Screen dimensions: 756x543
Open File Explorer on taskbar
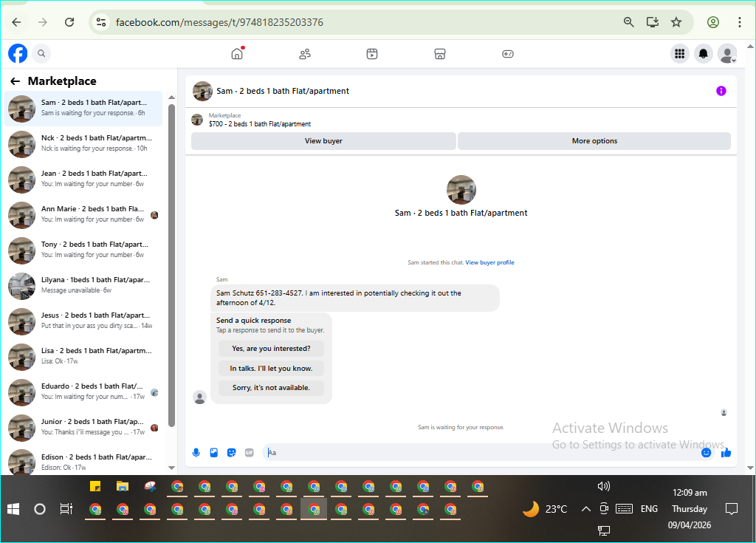[123, 487]
